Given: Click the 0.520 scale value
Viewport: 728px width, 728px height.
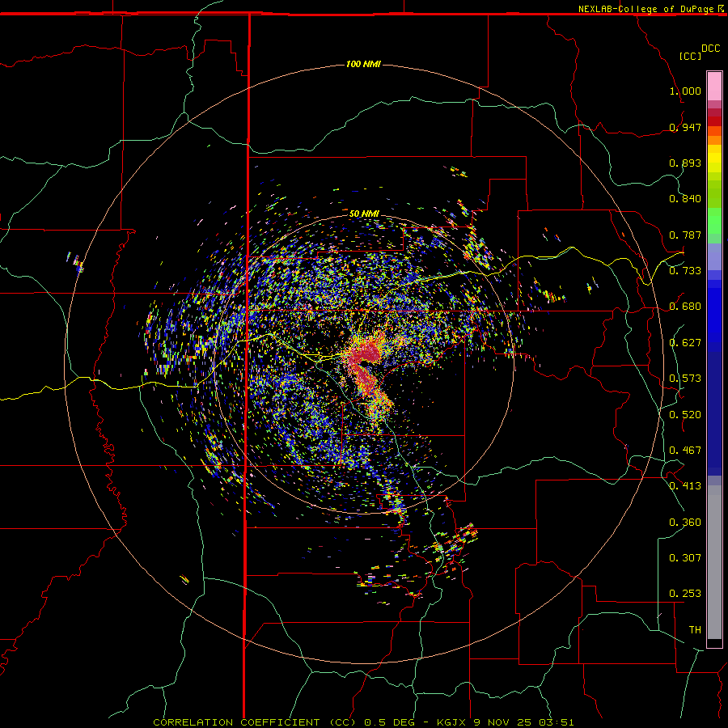Looking at the screenshot, I should pos(685,414).
